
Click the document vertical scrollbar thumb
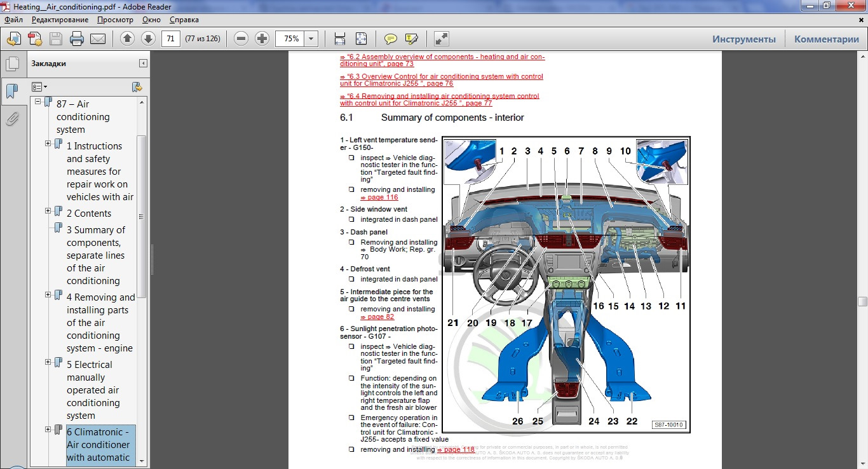pos(862,301)
